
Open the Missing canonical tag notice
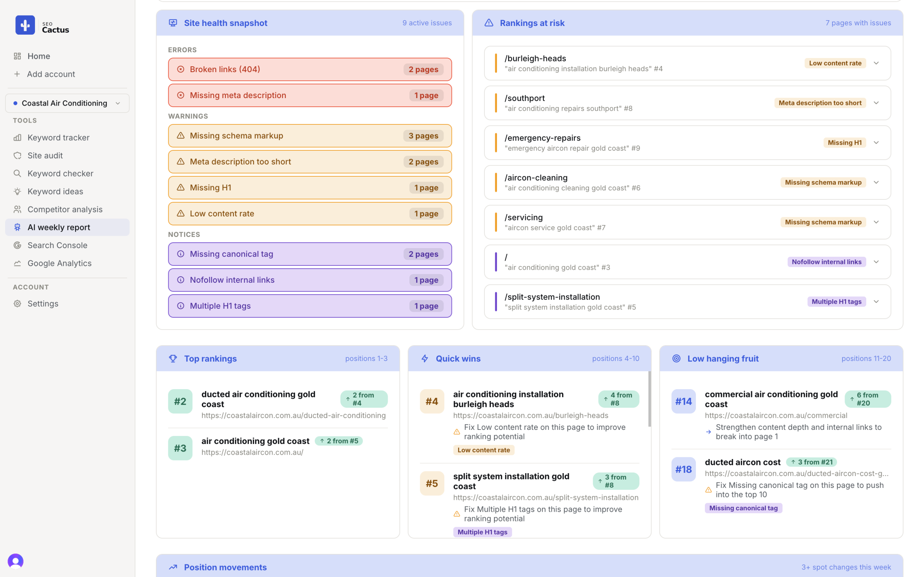tap(310, 254)
